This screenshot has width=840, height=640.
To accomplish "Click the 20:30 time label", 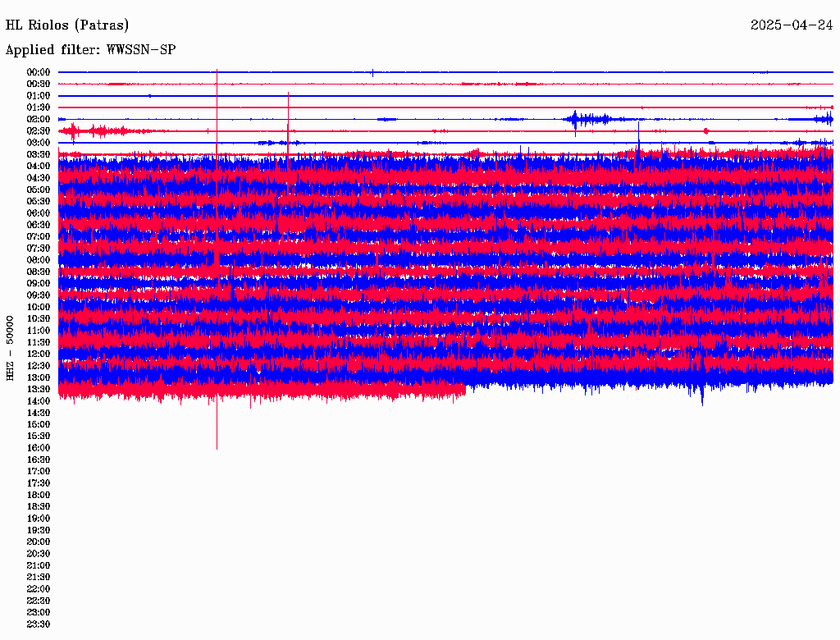I will tap(39, 554).
